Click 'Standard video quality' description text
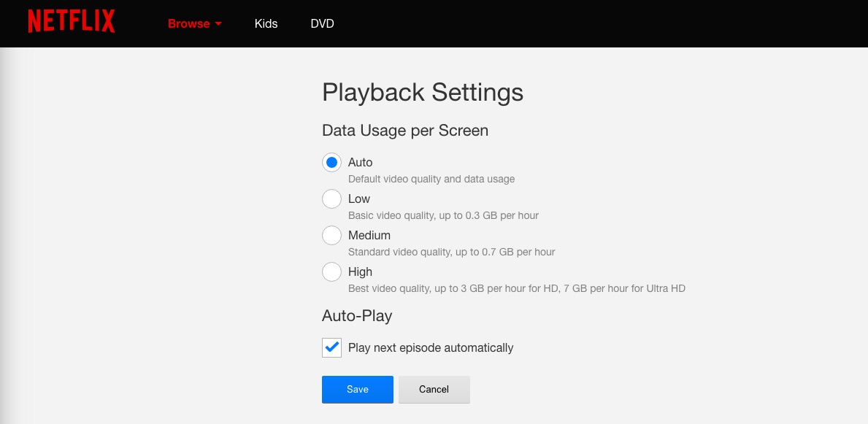 click(451, 252)
